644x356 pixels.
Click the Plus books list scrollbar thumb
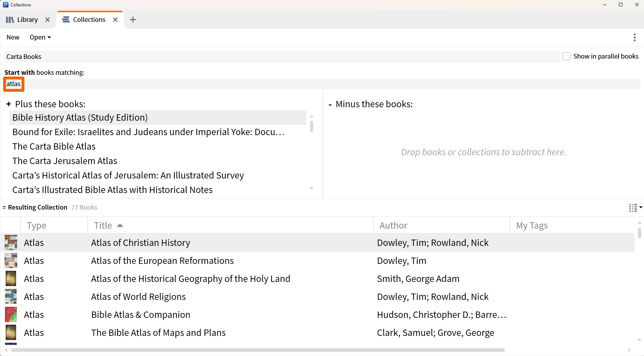tap(311, 126)
